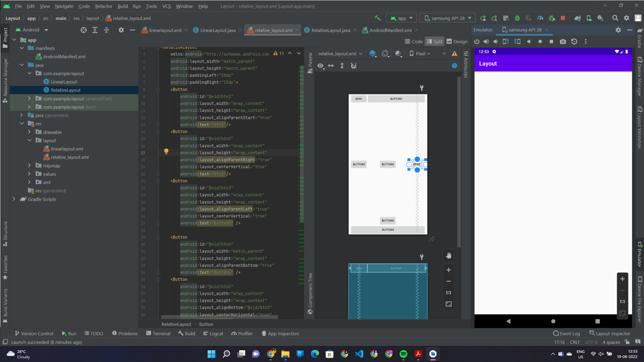Rotate emulator left icon
Image resolution: width=644 pixels, height=362 pixels.
click(x=506, y=42)
